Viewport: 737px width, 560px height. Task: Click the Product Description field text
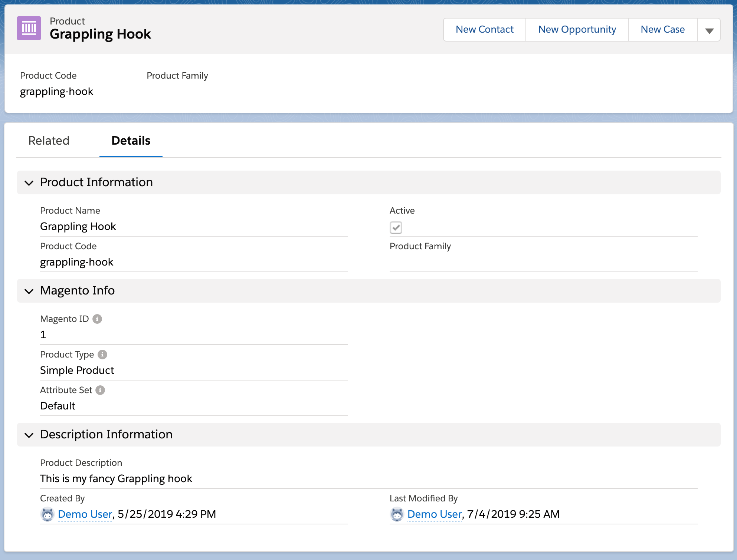point(116,479)
